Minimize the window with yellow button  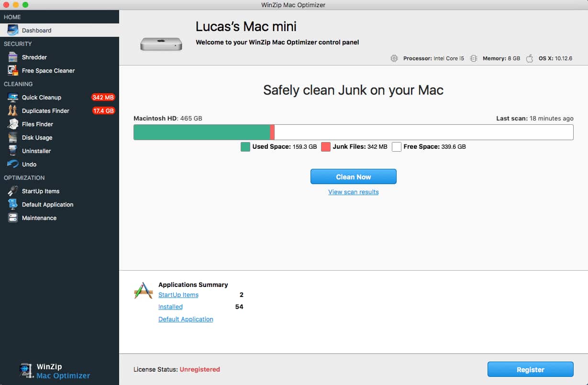pyautogui.click(x=16, y=5)
